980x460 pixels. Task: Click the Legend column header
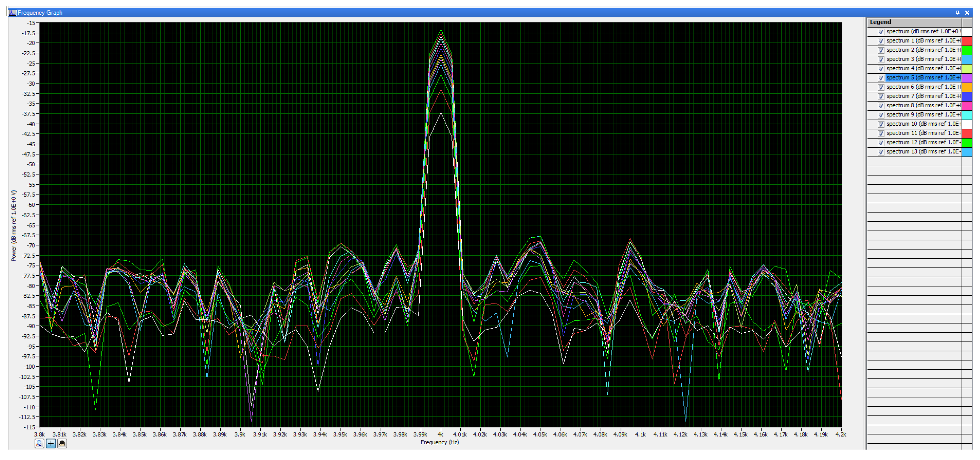pos(914,22)
